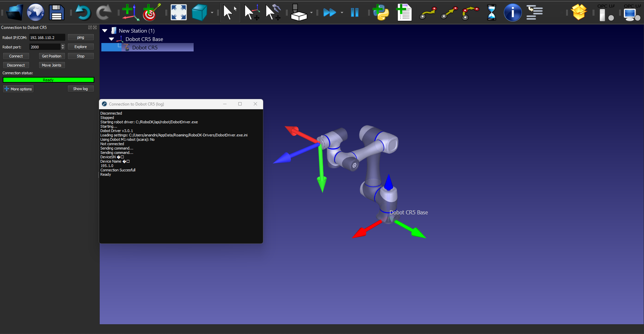The height and width of the screenshot is (334, 644).
Task: Click the Fit All view icon
Action: click(x=179, y=12)
